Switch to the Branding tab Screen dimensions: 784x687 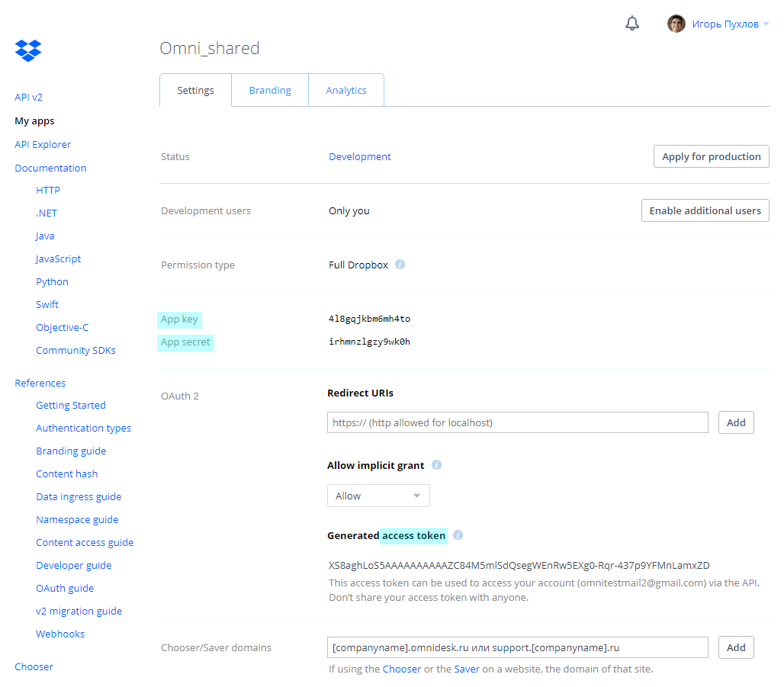[270, 90]
